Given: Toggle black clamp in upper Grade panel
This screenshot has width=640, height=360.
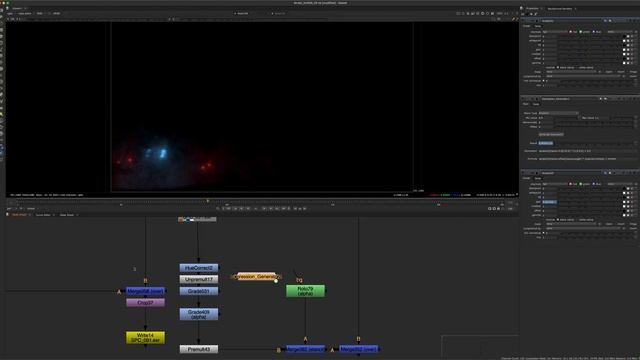Looking at the screenshot, I should 558,67.
